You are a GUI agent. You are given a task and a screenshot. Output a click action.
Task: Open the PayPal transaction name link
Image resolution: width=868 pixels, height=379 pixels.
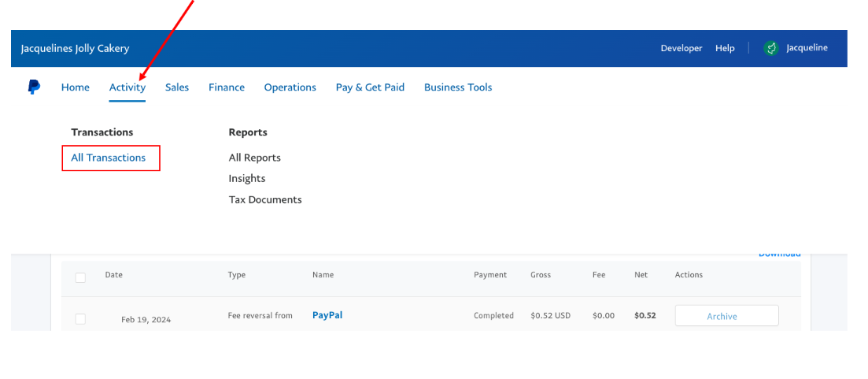(327, 315)
